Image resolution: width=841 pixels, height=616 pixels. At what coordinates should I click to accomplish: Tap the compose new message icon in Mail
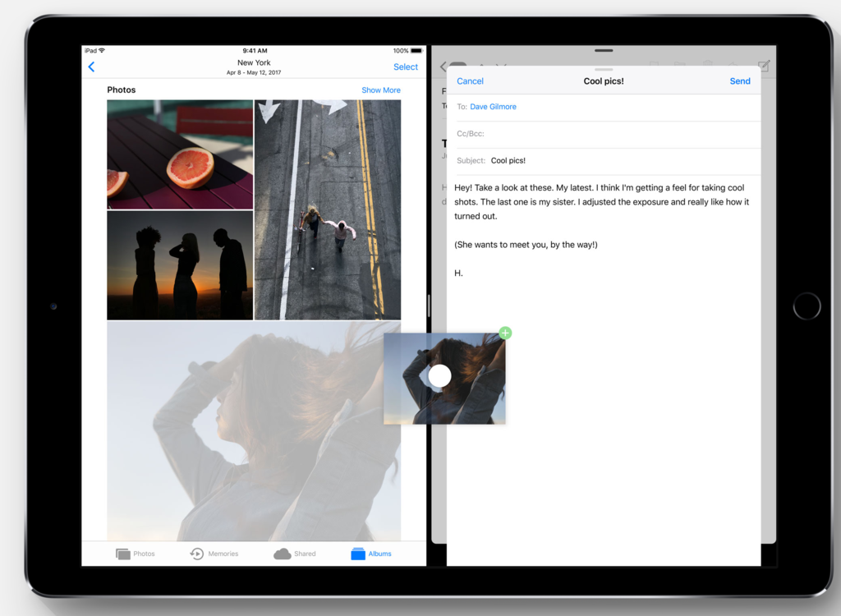(x=764, y=66)
